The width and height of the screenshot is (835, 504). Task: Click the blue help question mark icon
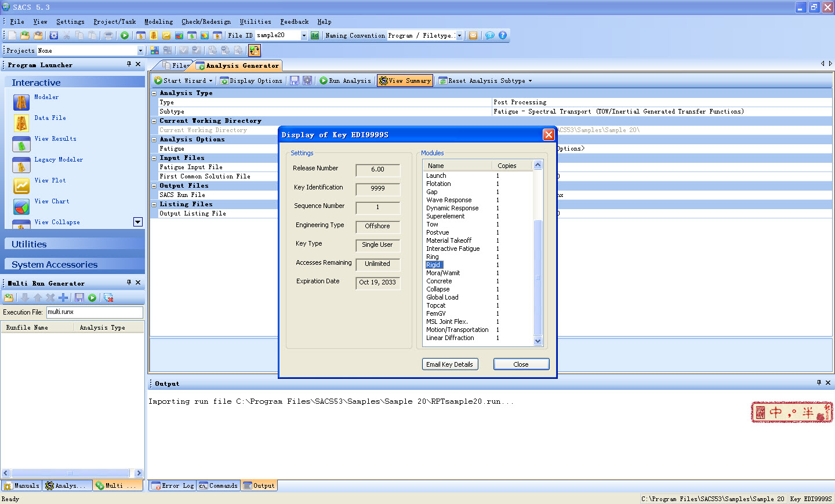503,35
